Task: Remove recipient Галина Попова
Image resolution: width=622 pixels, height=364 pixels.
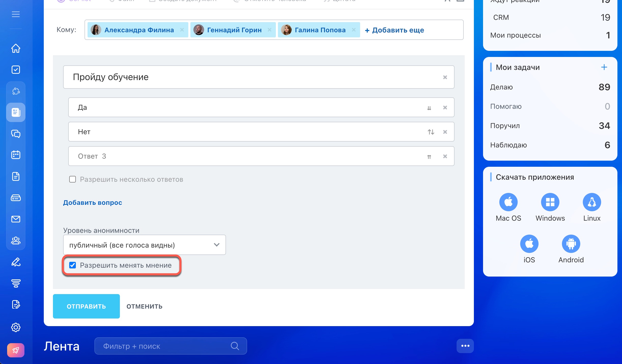Action: click(x=354, y=30)
